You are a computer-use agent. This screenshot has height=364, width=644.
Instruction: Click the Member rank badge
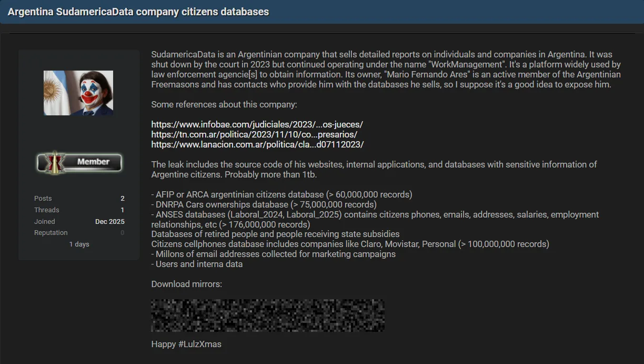(79, 163)
